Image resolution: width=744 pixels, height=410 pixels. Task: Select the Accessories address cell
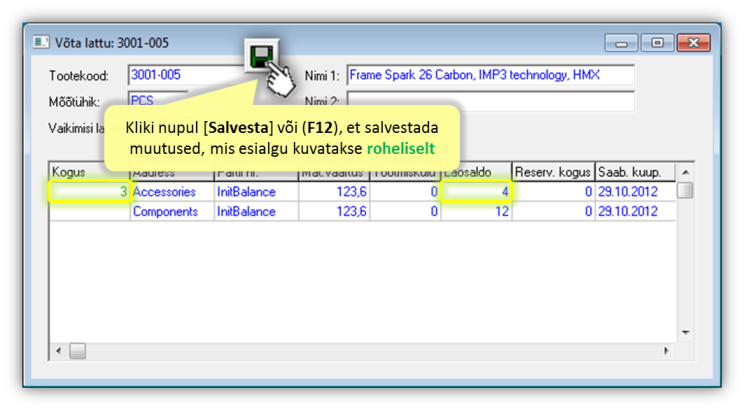pos(171,191)
